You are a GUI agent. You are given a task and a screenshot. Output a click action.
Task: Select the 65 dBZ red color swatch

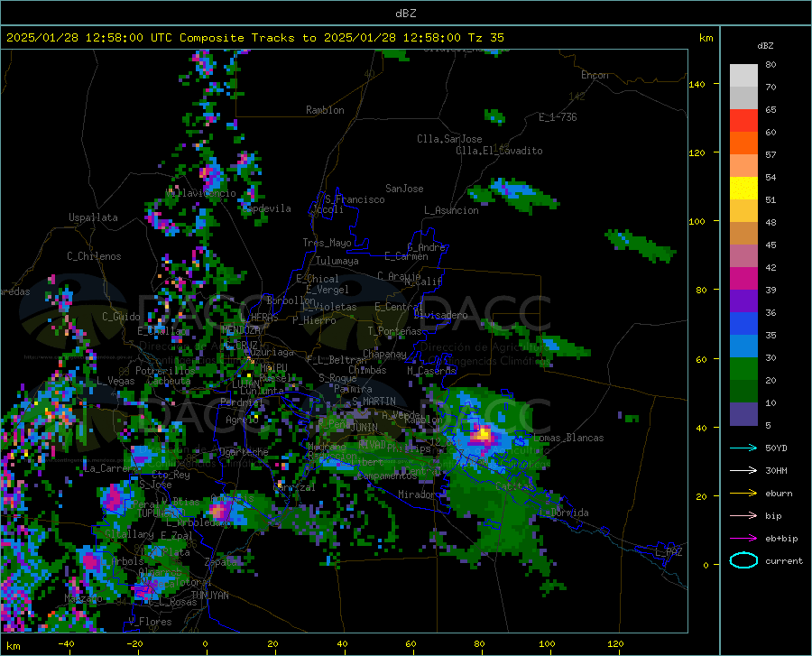tap(743, 121)
